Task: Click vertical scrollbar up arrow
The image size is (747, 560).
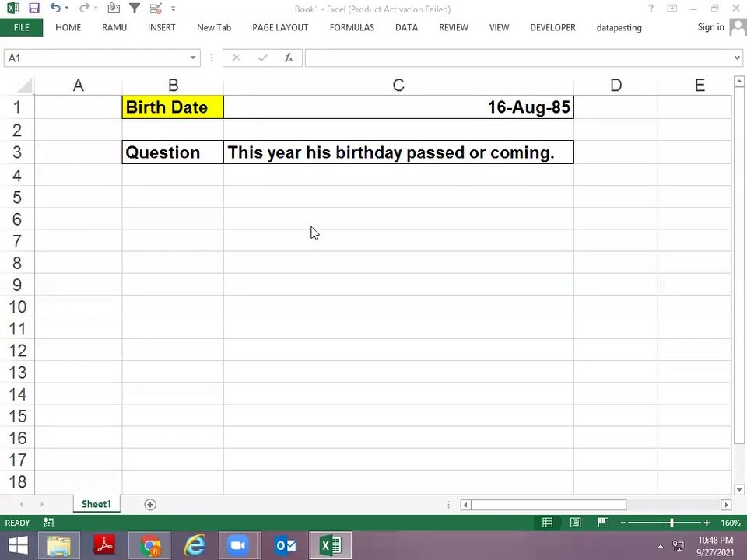Action: click(x=739, y=82)
